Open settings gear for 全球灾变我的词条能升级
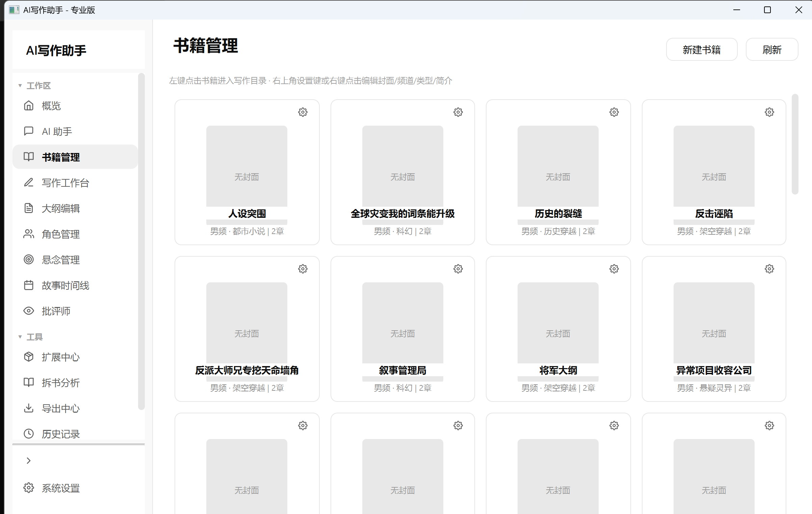The width and height of the screenshot is (812, 514). click(x=458, y=112)
